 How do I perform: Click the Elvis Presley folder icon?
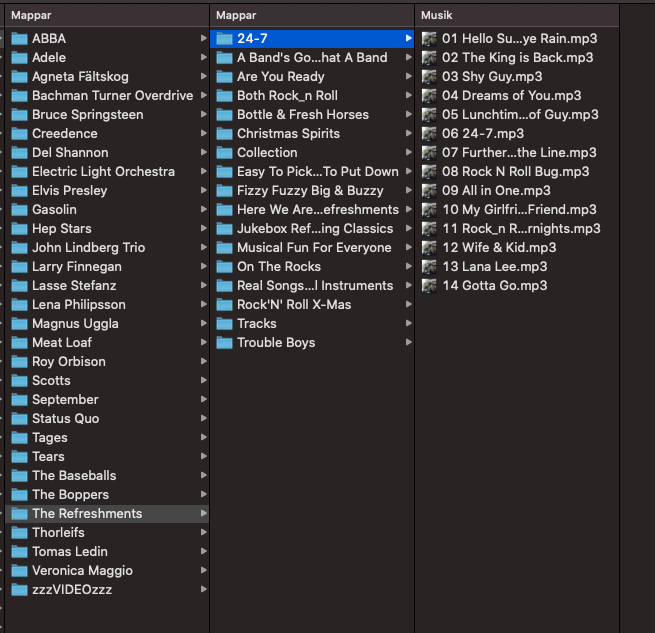point(19,191)
